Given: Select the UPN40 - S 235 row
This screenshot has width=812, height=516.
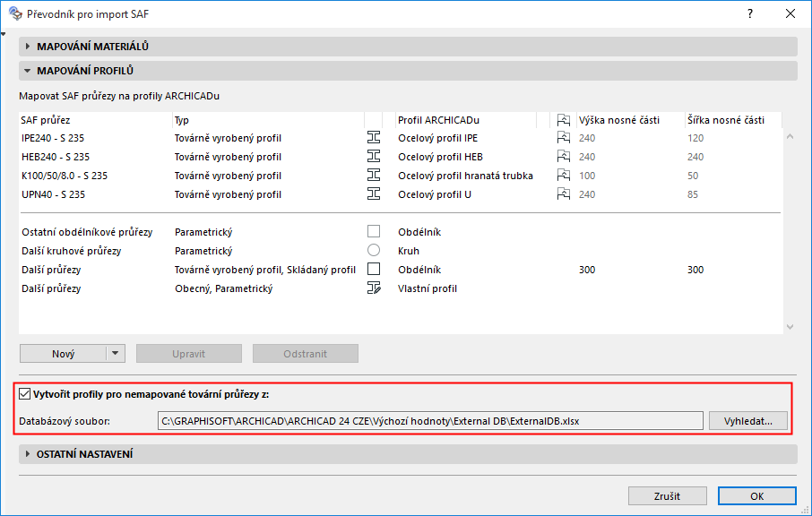Looking at the screenshot, I should 400,194.
